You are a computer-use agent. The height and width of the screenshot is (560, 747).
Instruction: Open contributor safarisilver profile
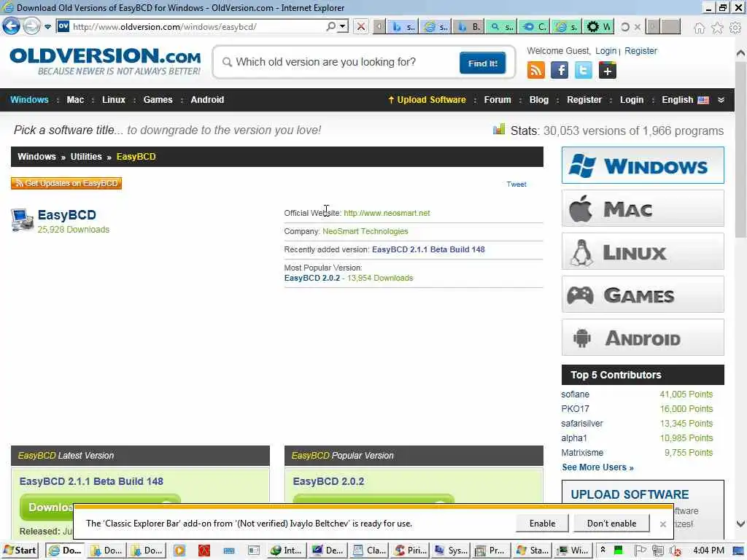coord(581,424)
